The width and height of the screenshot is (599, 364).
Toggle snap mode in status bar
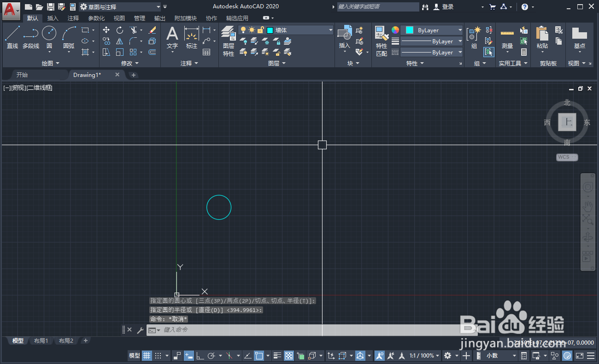pyautogui.click(x=158, y=356)
